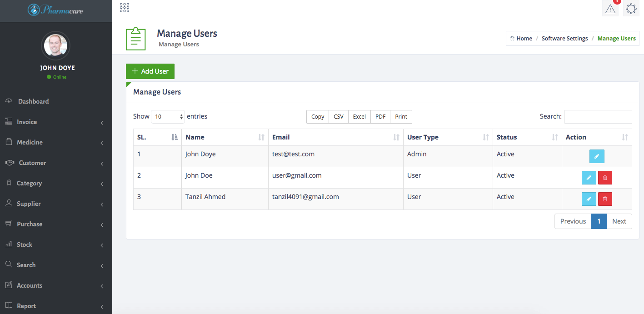Expand the Medicine sidebar menu
The height and width of the screenshot is (314, 644).
[x=29, y=142]
